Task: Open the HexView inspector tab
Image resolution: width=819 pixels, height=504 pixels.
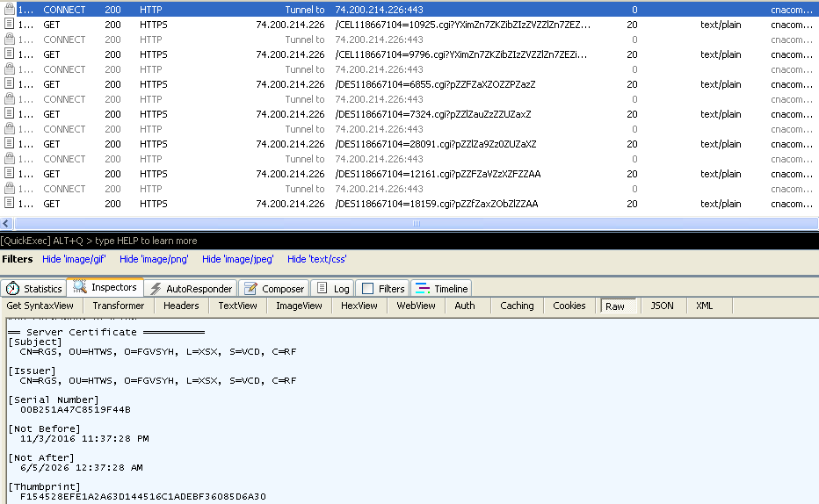Action: tap(359, 306)
